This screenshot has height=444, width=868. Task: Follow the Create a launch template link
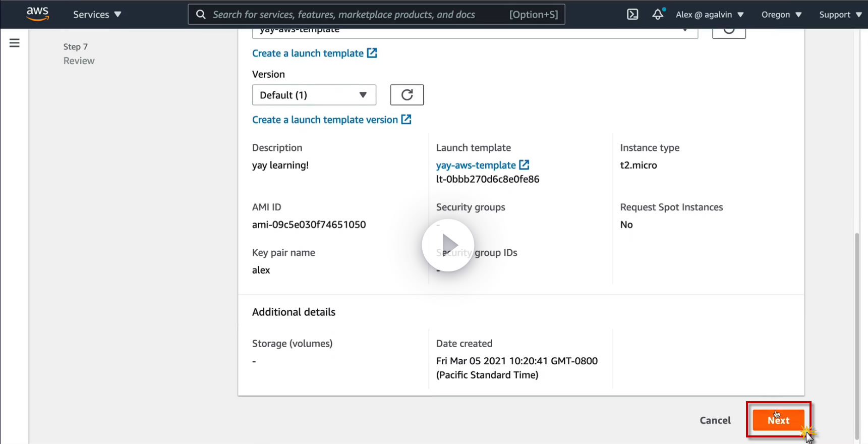coord(308,53)
